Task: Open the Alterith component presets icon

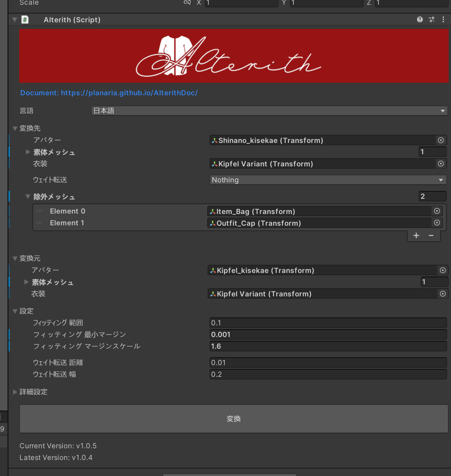Action: point(431,20)
